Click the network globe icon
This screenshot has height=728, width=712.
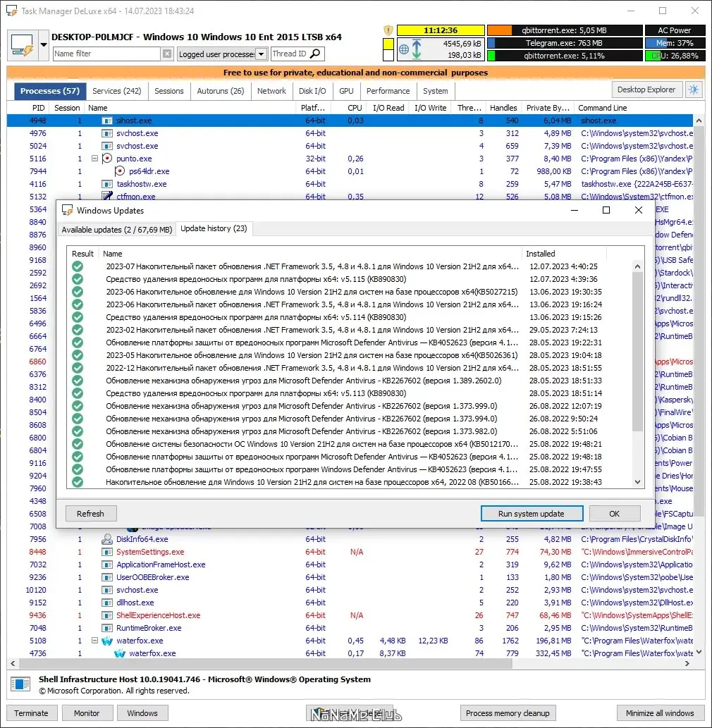(404, 49)
